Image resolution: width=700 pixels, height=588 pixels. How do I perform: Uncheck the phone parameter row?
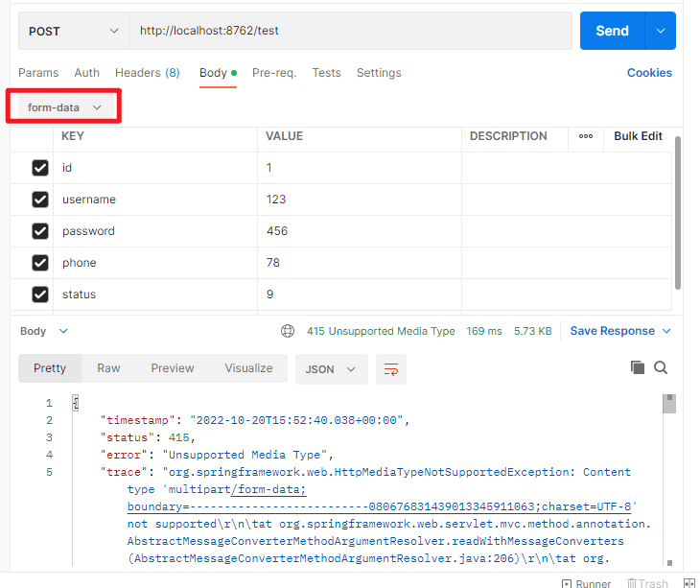tap(40, 263)
